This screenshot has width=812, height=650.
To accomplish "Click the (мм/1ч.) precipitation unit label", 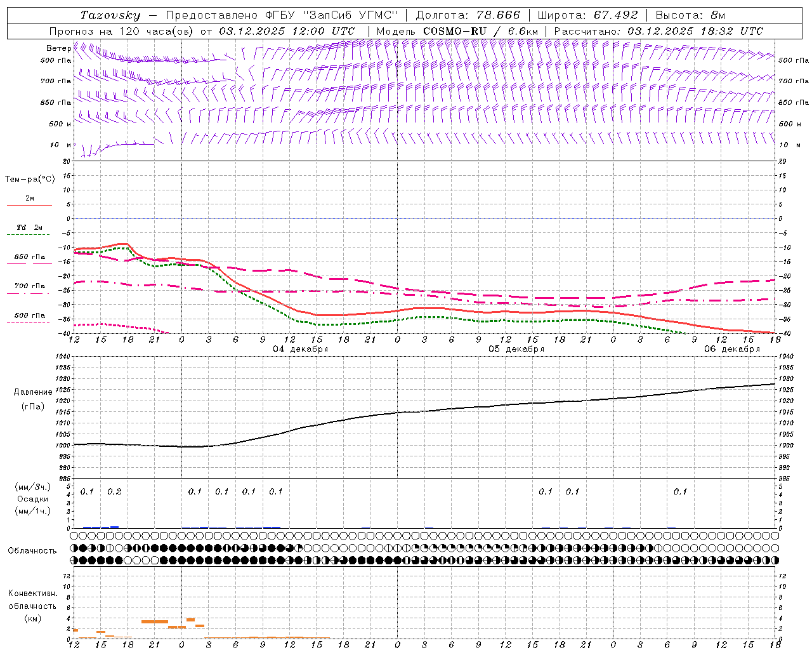I will 32,511.
